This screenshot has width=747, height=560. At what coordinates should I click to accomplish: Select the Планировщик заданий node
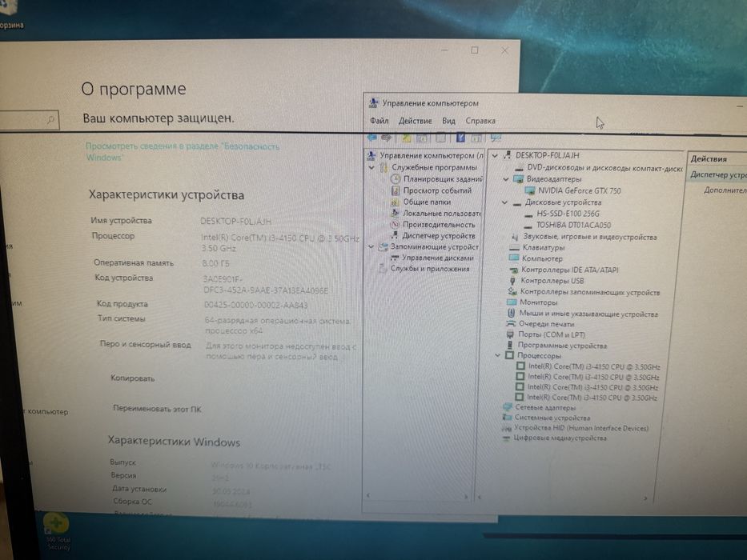pyautogui.click(x=443, y=179)
